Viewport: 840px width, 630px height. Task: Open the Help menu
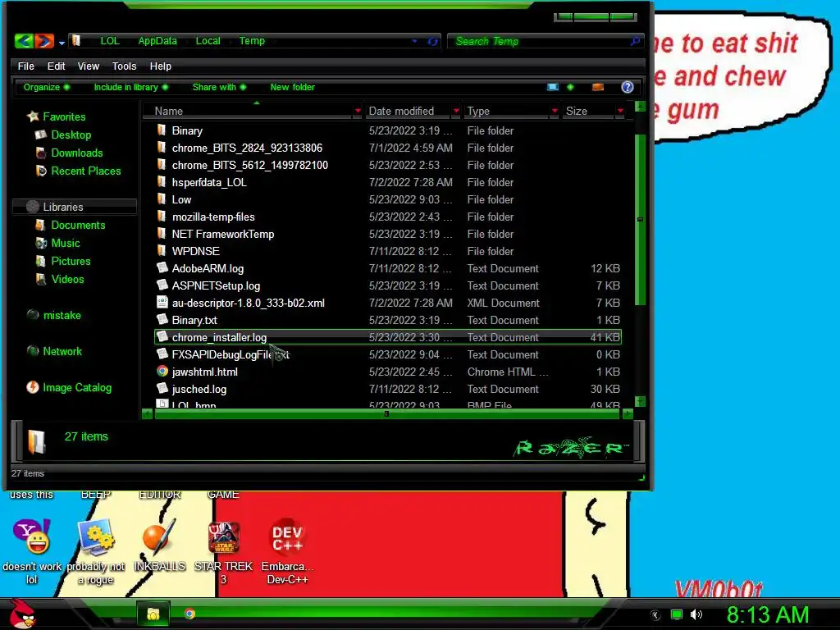pyautogui.click(x=160, y=66)
